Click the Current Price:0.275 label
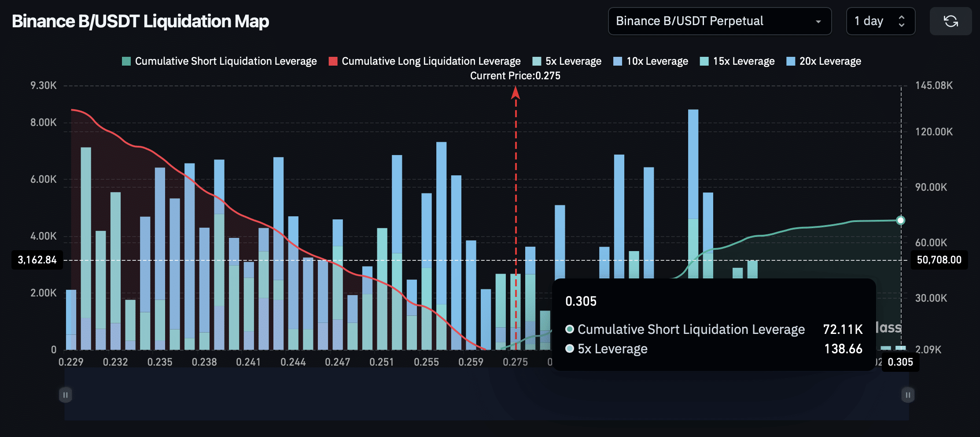980x437 pixels. pos(515,76)
